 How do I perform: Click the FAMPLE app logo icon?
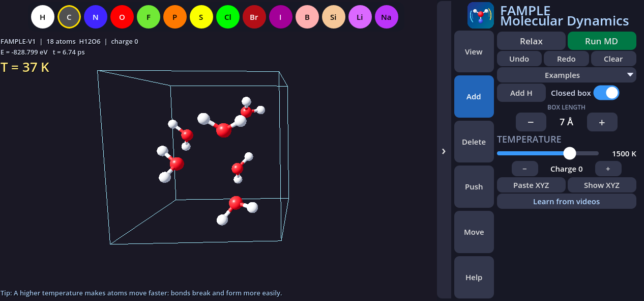click(481, 15)
